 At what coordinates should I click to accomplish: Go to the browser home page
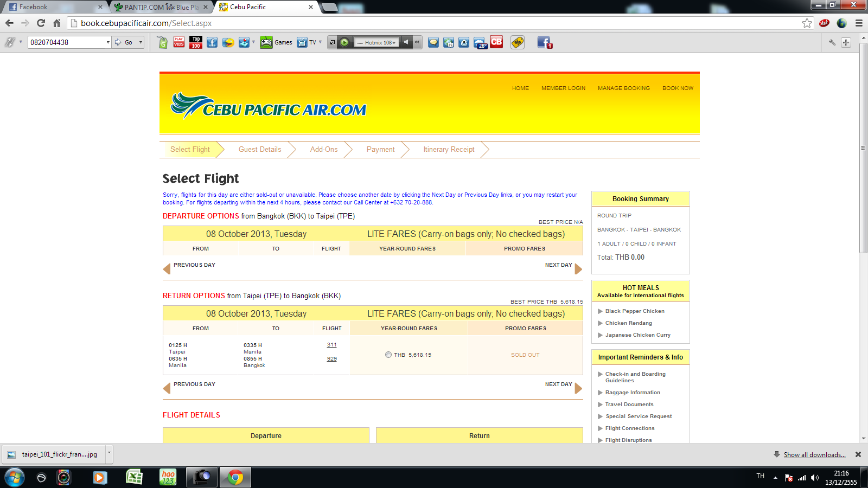coord(56,23)
